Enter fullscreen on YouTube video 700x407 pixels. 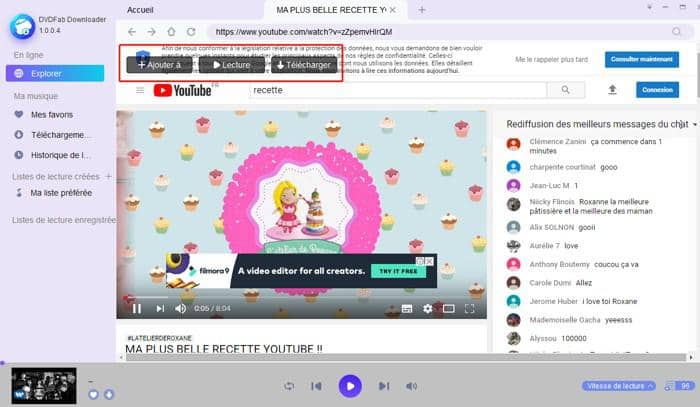[470, 308]
